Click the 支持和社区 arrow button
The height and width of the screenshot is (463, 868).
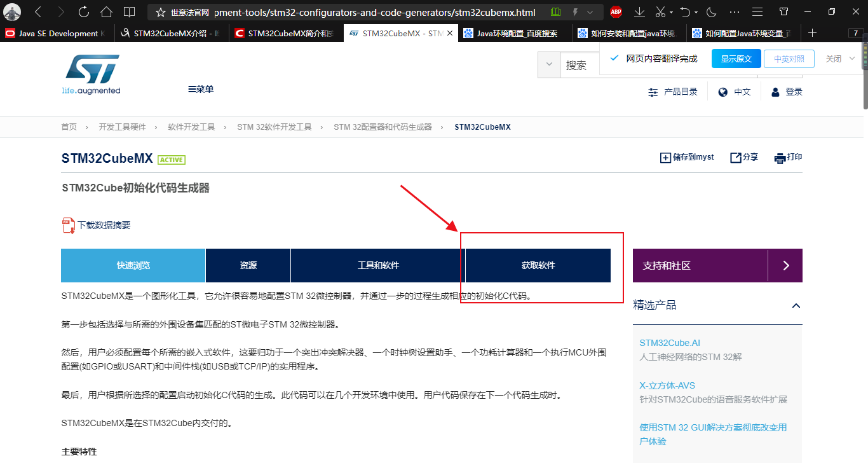click(x=785, y=265)
